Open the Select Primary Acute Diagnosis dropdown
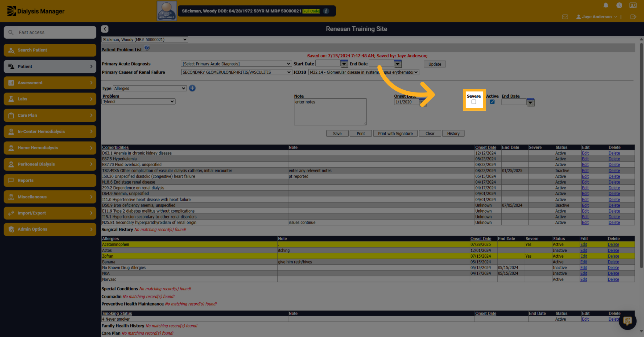644x337 pixels. pos(236,64)
